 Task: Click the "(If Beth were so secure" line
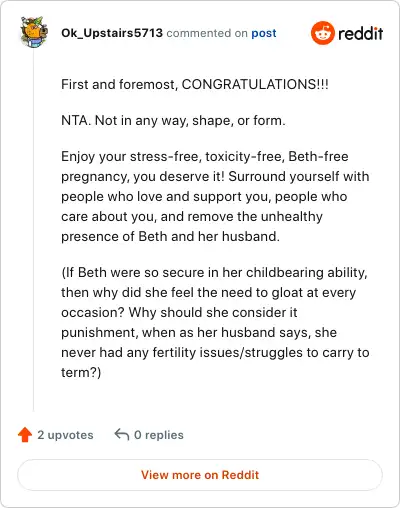click(x=214, y=272)
